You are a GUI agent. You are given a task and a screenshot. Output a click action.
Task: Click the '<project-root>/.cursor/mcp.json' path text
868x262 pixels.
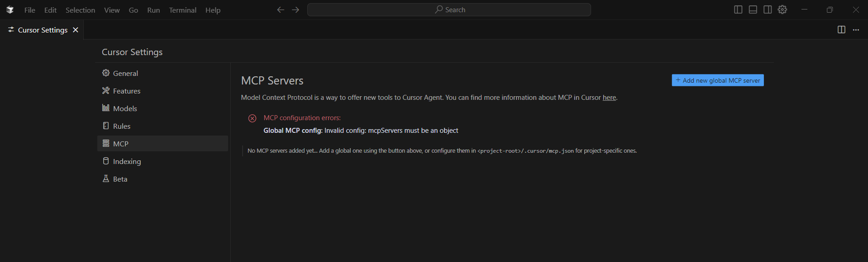pyautogui.click(x=525, y=151)
